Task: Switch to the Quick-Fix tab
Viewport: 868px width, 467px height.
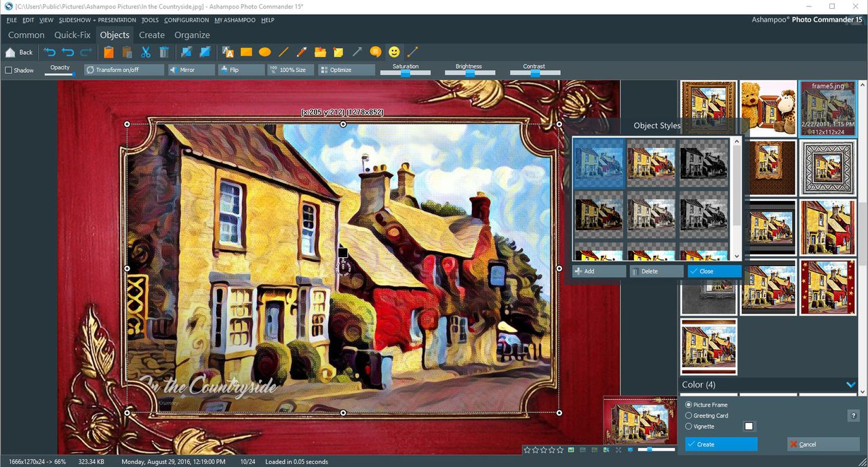Action: pos(73,35)
